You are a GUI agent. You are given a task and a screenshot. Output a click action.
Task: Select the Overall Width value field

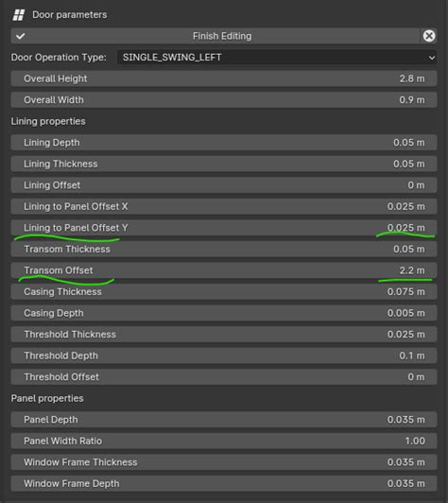click(224, 100)
